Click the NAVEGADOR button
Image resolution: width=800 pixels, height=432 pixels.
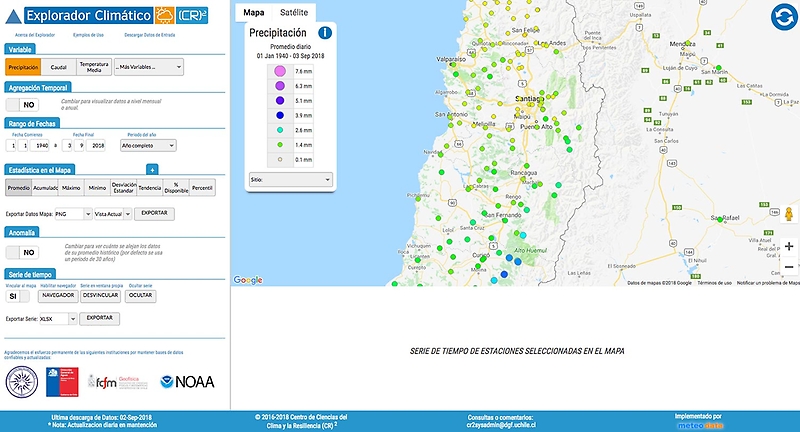coord(56,296)
